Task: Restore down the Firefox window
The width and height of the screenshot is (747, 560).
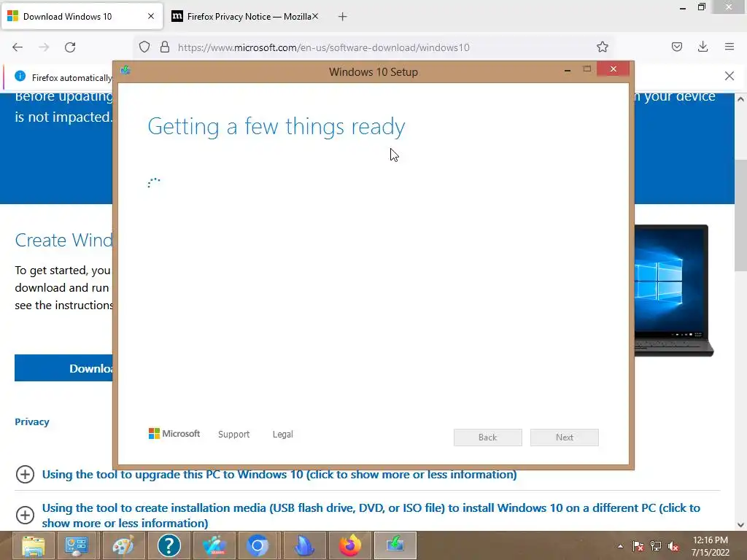Action: point(702,7)
